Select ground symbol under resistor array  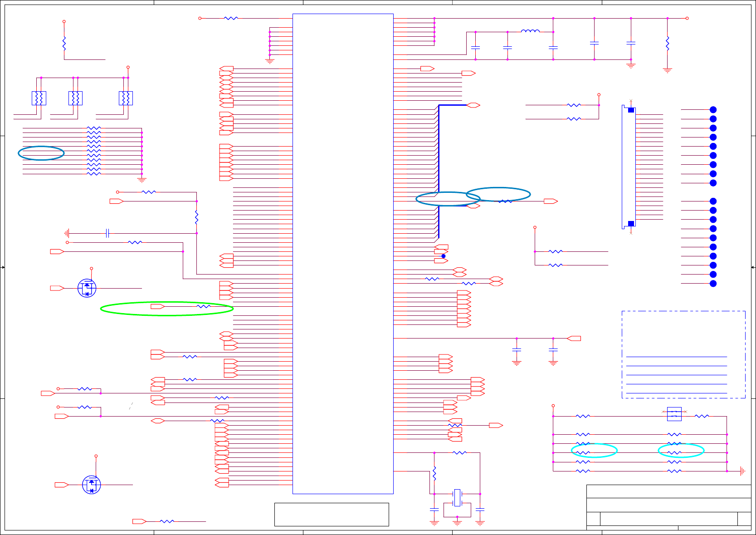[141, 180]
